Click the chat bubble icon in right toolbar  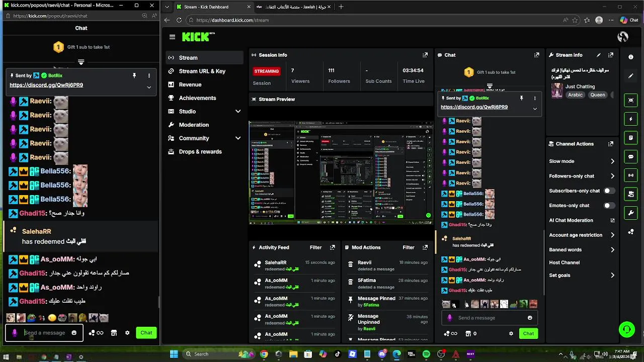(631, 157)
